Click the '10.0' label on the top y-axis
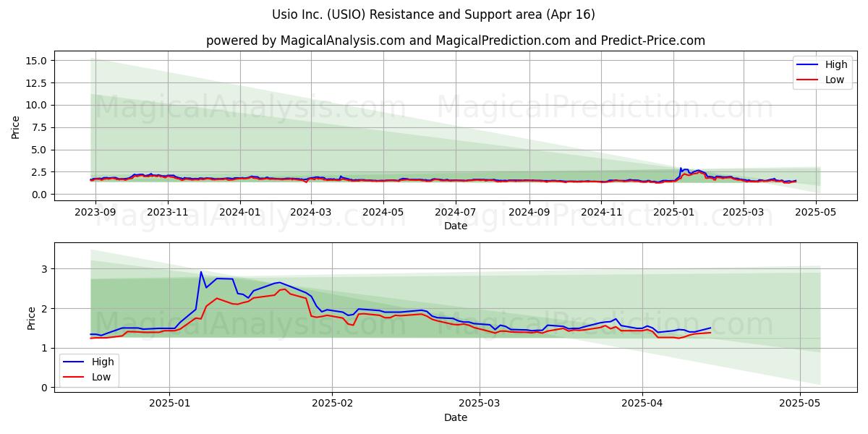 point(38,105)
